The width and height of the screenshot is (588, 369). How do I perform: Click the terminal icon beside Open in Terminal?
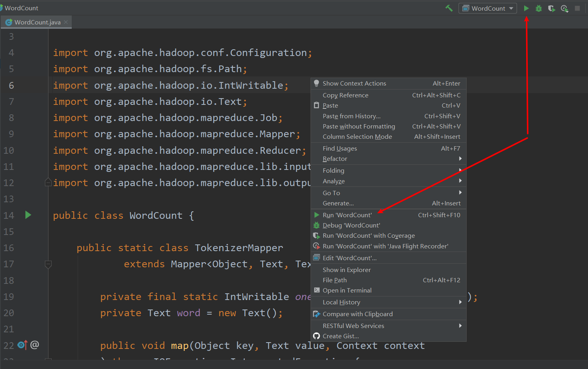[x=316, y=290]
